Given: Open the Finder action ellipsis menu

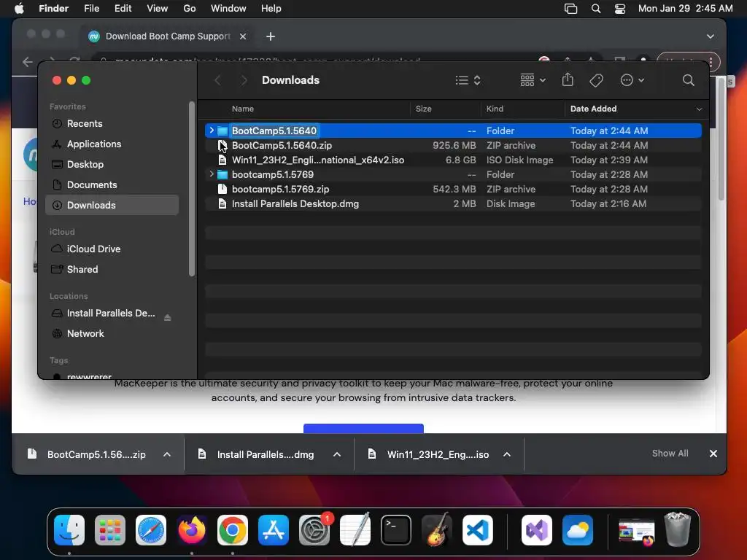Looking at the screenshot, I should pyautogui.click(x=632, y=80).
